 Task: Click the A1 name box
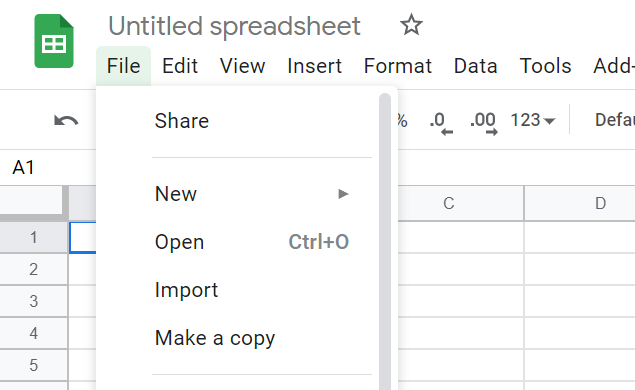pyautogui.click(x=23, y=168)
